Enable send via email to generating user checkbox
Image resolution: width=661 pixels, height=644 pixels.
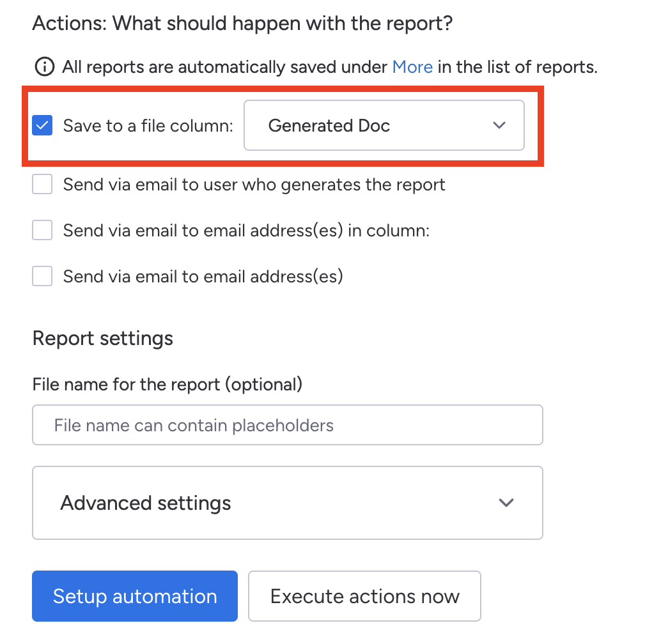point(42,185)
